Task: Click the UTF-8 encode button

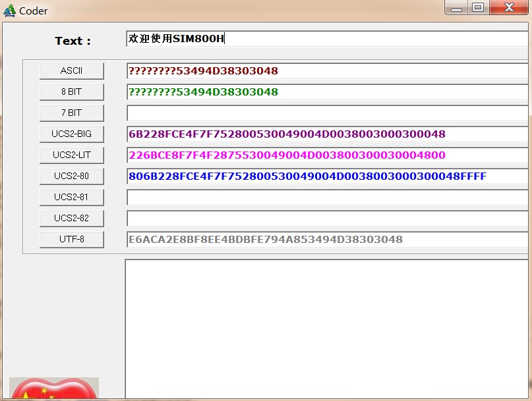Action: [72, 239]
